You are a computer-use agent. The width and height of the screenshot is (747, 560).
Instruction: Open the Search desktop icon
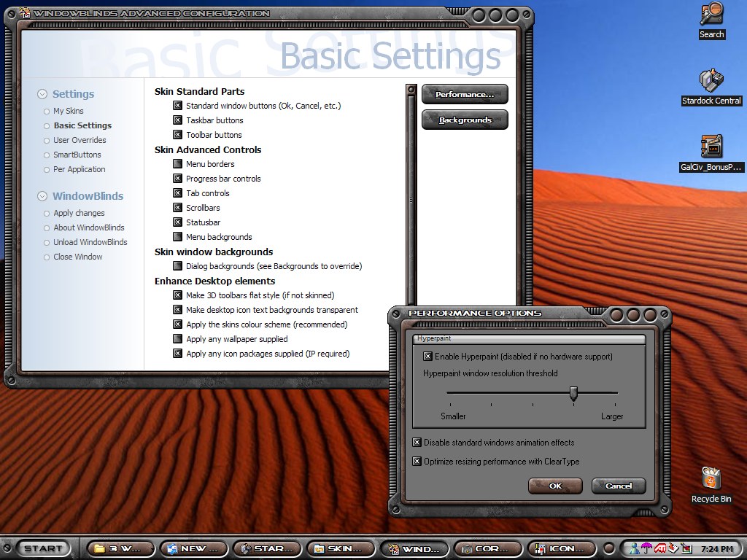click(712, 20)
